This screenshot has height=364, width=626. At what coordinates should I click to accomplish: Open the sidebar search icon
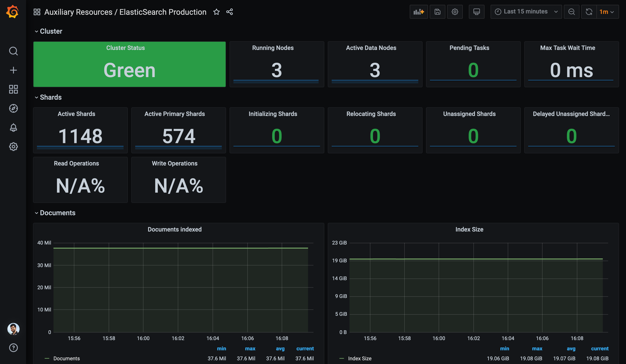tap(13, 51)
